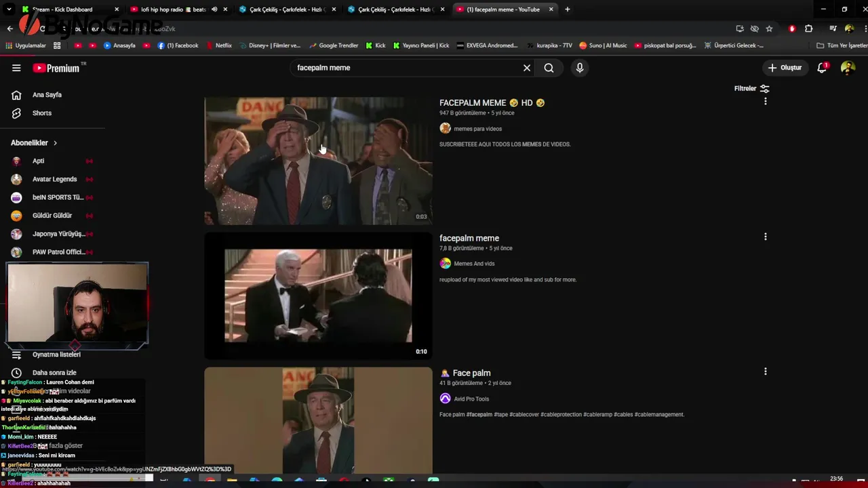Open the YouTube account avatar menu

(848, 68)
